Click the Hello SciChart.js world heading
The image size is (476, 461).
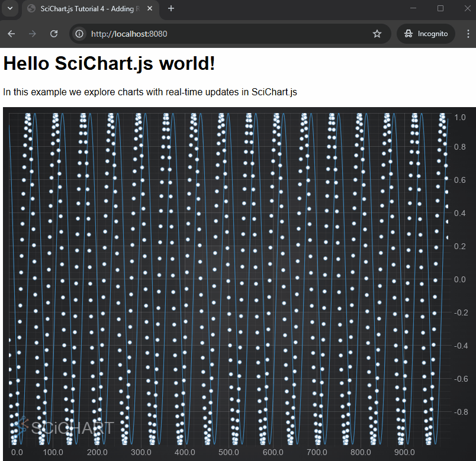coord(110,63)
